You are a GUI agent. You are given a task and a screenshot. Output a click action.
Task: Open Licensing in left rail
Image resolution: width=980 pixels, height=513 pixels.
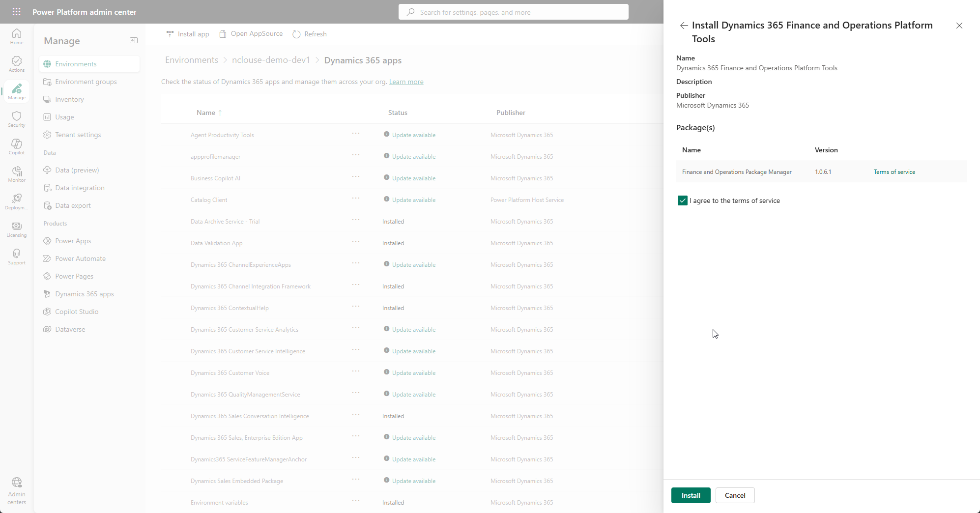[17, 229]
